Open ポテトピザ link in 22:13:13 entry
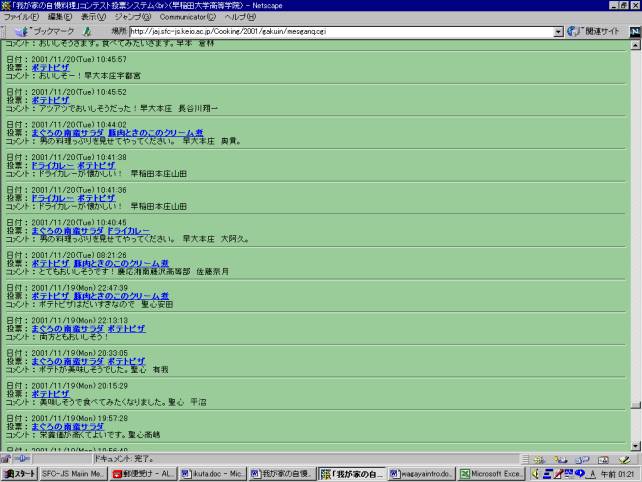642x482 pixels. click(x=126, y=329)
